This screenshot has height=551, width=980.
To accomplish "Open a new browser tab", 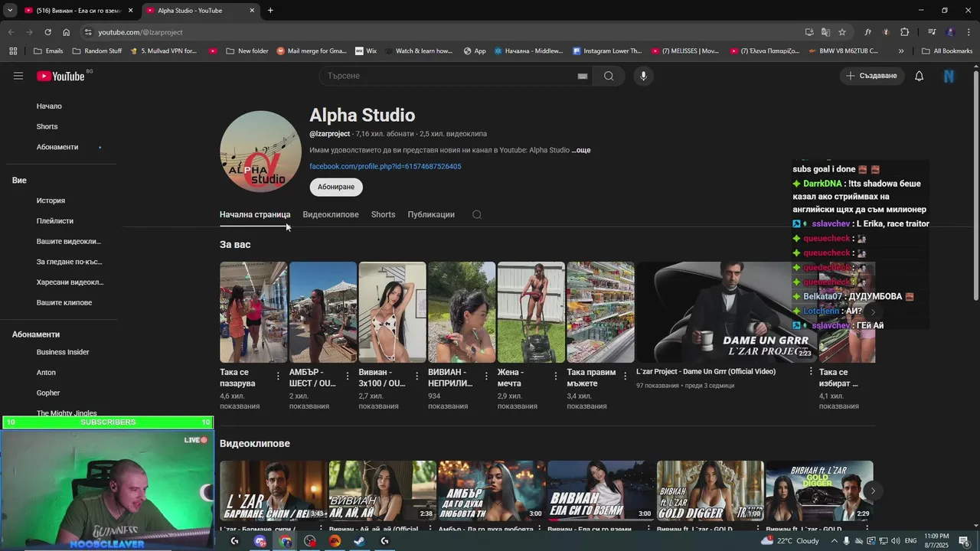I will (270, 11).
